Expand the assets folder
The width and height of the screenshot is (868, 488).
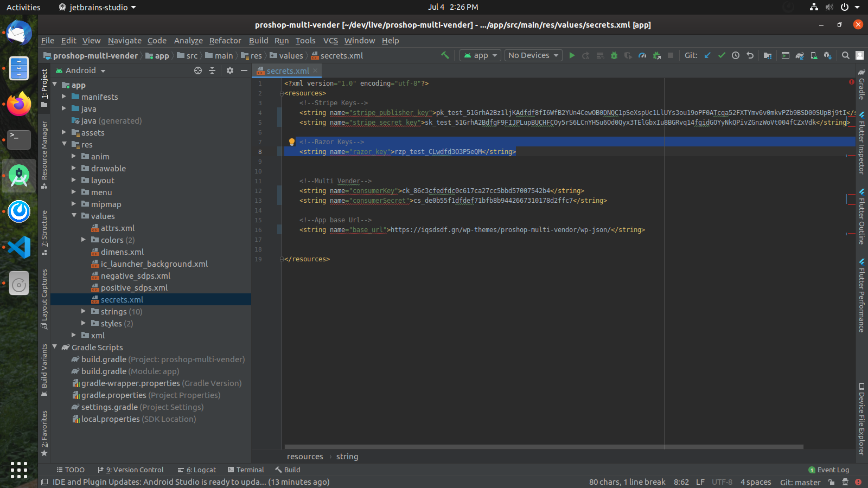(x=64, y=132)
